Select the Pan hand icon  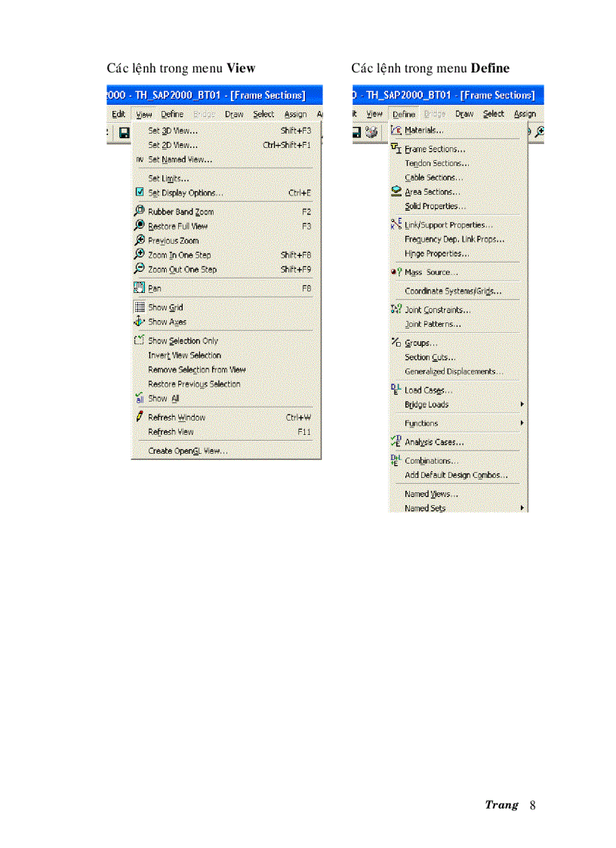pos(139,288)
